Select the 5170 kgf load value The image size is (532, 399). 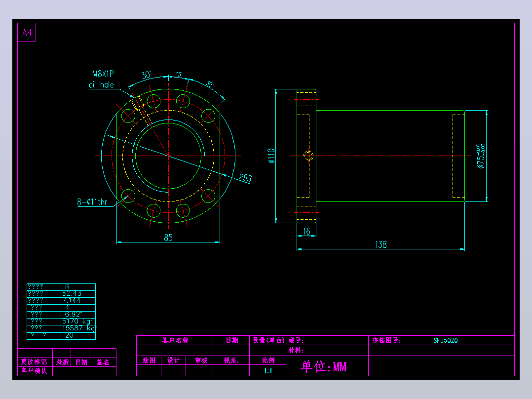click(78, 321)
